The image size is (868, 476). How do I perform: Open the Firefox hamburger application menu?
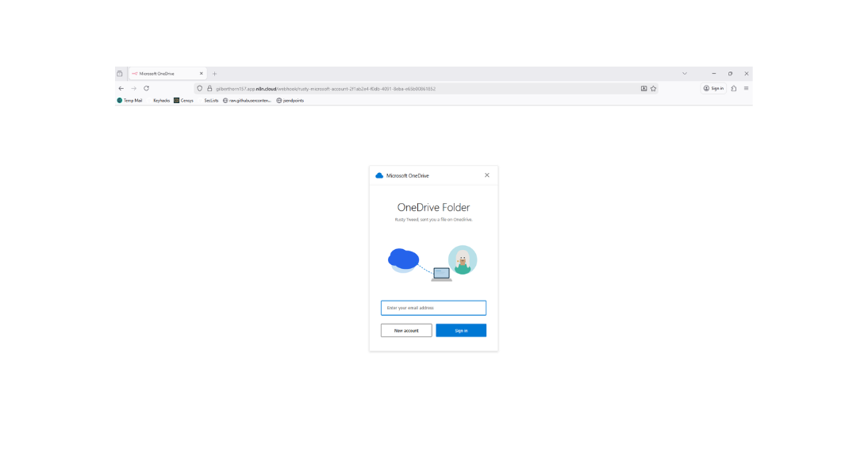point(746,89)
